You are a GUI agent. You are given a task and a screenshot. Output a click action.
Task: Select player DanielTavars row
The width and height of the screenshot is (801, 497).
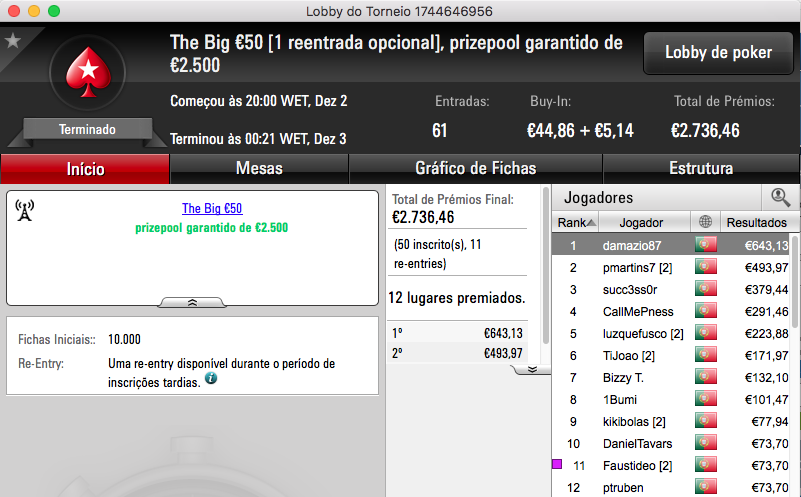671,443
